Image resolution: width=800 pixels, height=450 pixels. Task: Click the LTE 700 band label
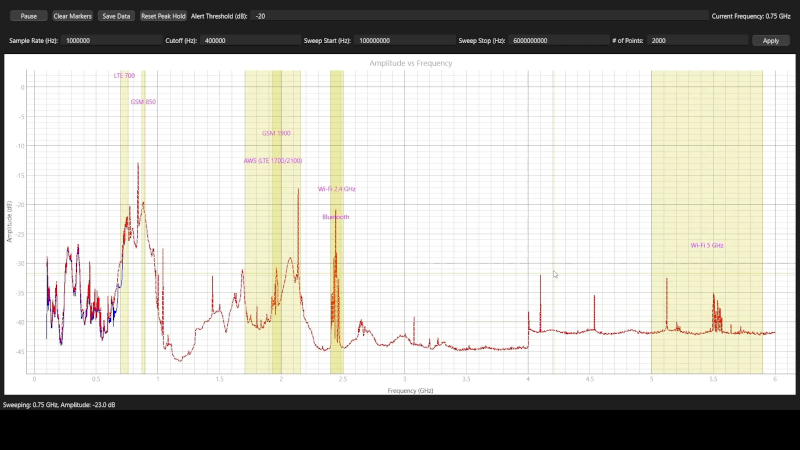[x=124, y=76]
